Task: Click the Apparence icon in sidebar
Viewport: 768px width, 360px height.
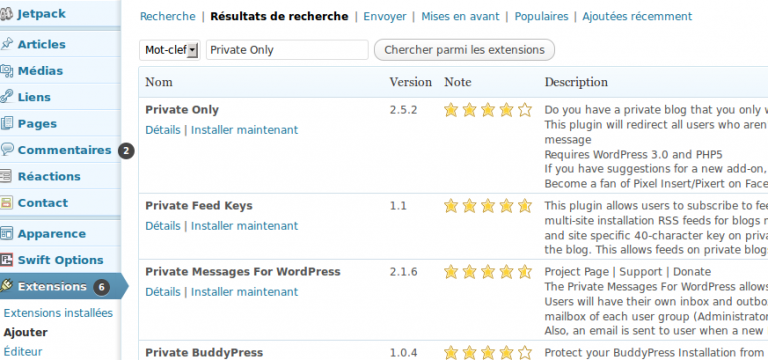Action: [x=6, y=234]
